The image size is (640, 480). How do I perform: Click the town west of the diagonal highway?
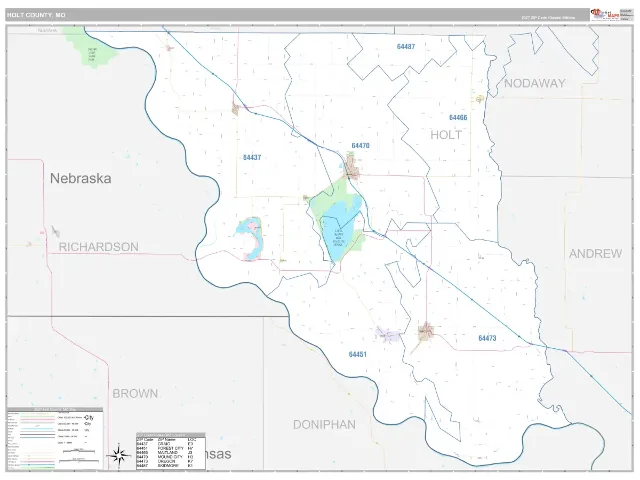[235, 109]
